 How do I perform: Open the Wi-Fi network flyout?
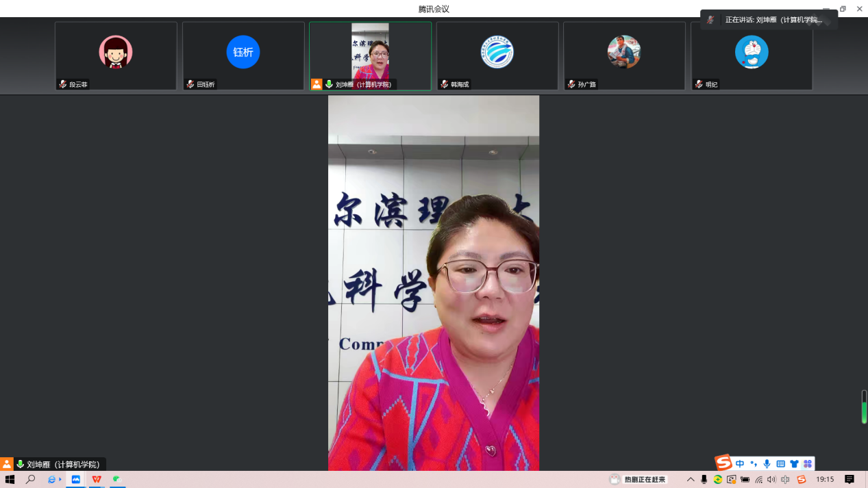point(758,480)
